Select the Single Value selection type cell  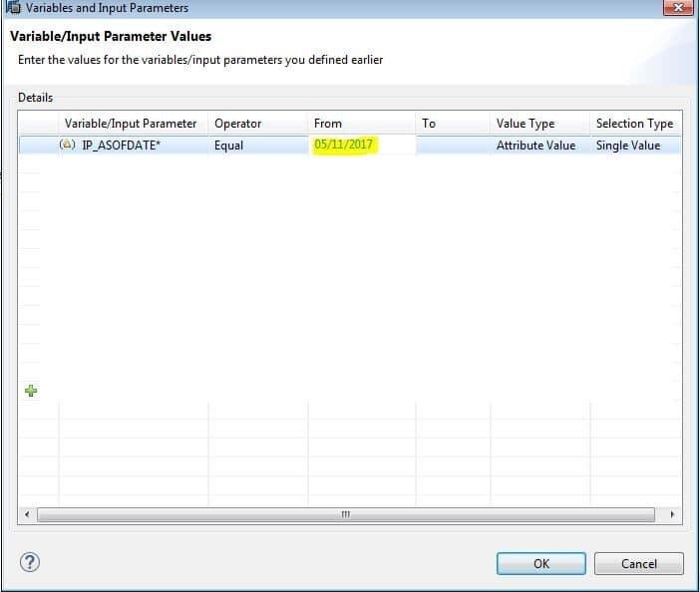pos(634,145)
